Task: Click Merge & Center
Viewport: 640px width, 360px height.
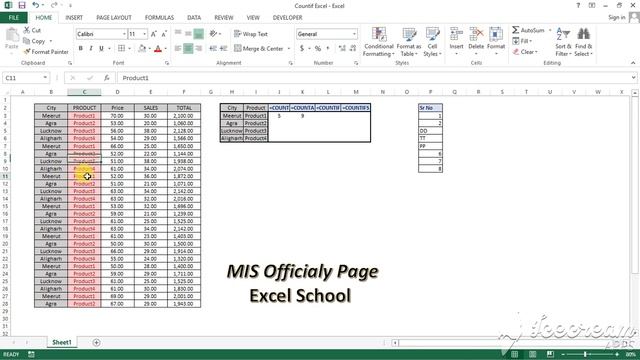Action: (259, 49)
